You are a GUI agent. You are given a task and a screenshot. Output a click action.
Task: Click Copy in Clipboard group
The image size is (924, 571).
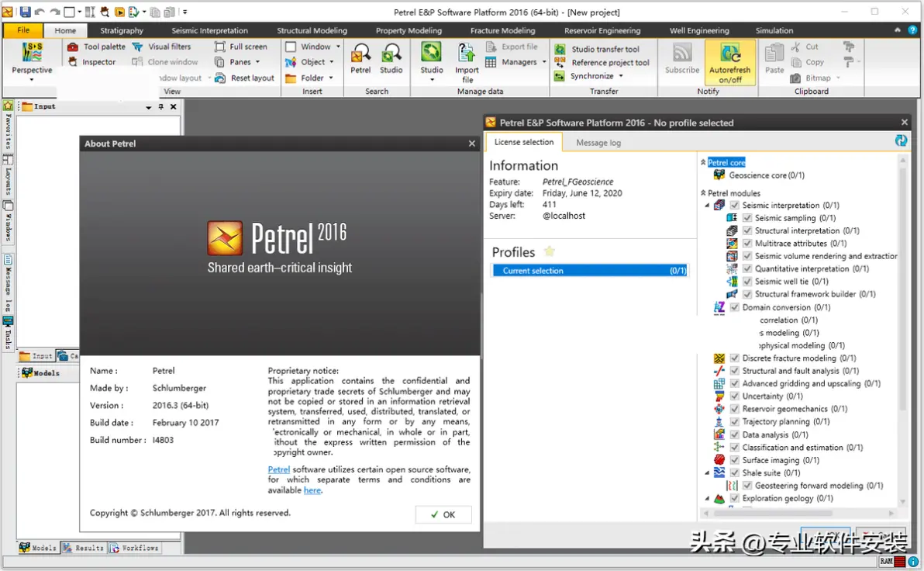[x=808, y=62]
